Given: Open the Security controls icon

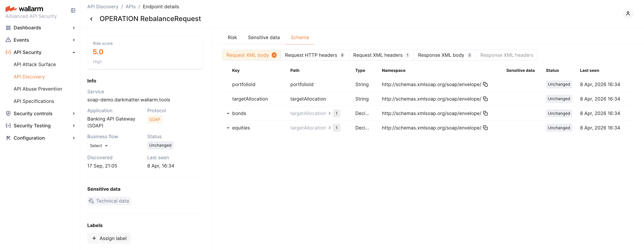Looking at the screenshot, I should [8, 113].
